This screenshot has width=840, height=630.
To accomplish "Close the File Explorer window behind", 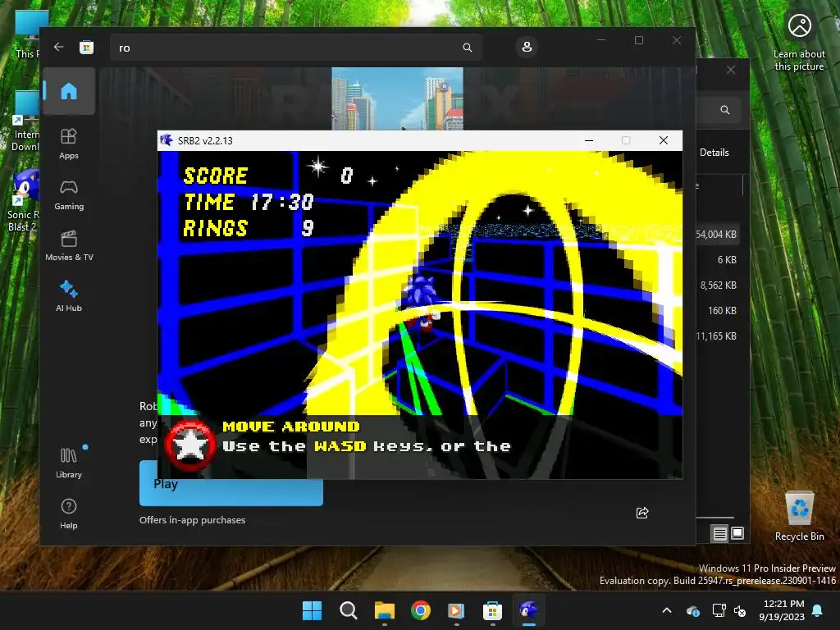I will point(731,71).
